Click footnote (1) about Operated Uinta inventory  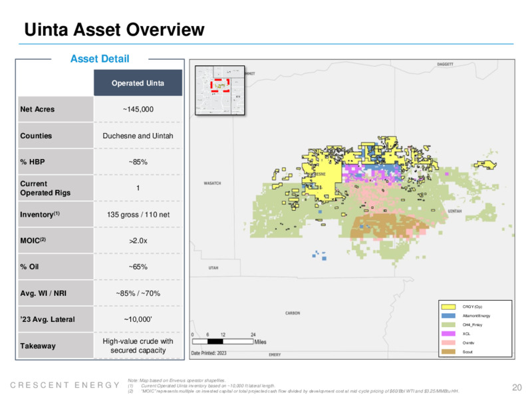pyautogui.click(x=201, y=386)
